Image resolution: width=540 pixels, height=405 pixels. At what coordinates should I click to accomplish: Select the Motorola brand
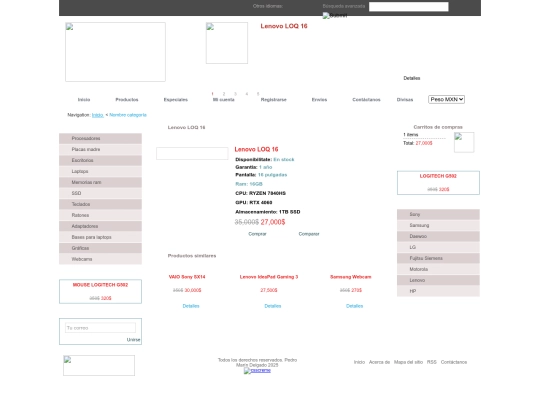[x=438, y=269]
